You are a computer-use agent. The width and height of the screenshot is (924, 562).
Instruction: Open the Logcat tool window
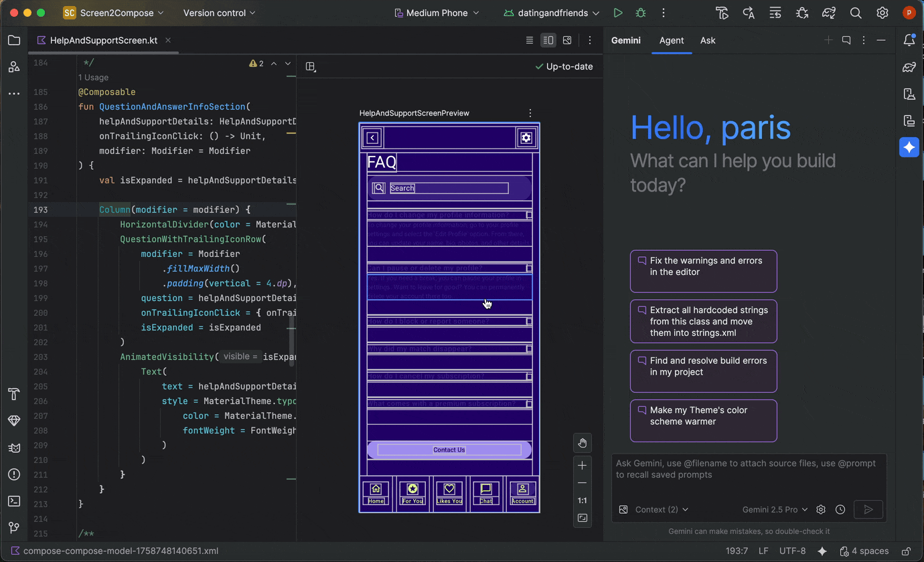(x=14, y=448)
